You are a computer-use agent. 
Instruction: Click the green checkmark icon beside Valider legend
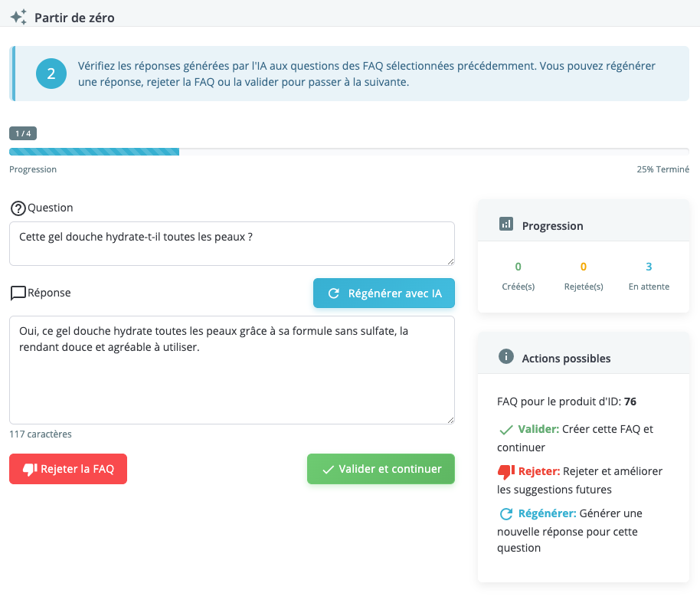coord(505,430)
